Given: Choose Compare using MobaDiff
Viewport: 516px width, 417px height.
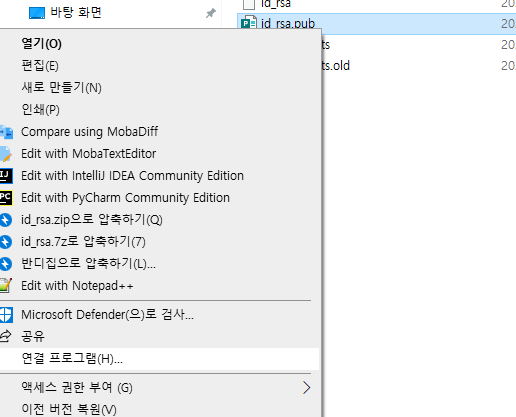Looking at the screenshot, I should click(x=89, y=132).
